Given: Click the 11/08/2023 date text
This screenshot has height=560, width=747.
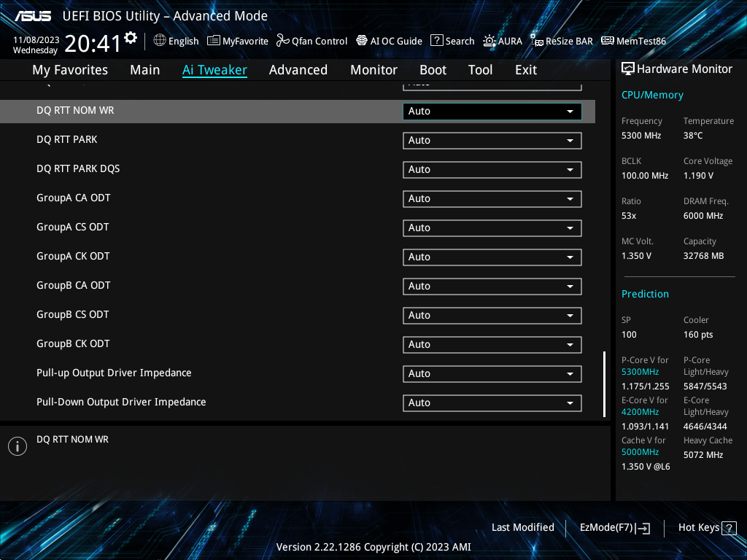Looking at the screenshot, I should pos(36,40).
